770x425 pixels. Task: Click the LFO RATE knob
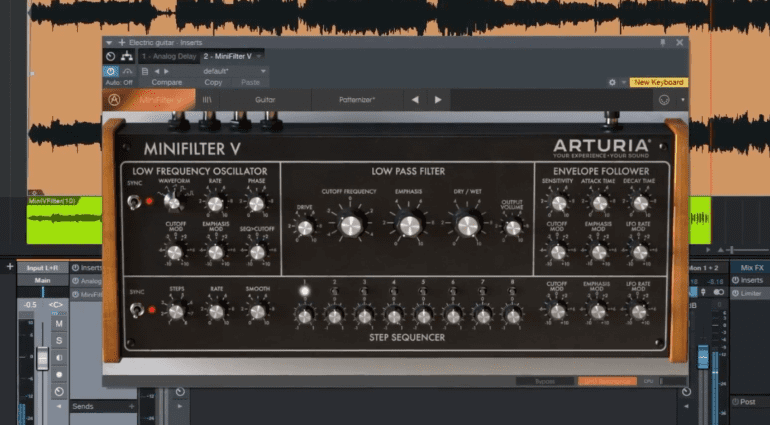(215, 203)
